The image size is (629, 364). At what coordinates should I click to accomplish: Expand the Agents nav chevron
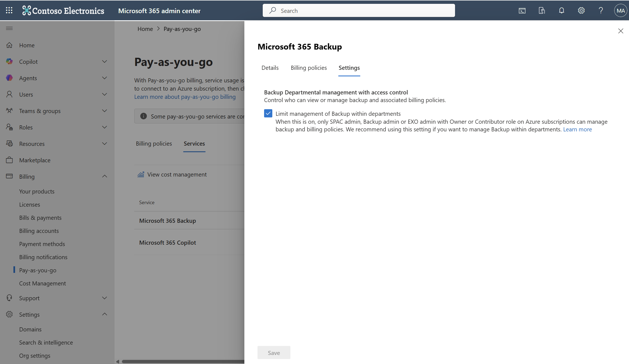click(x=104, y=78)
